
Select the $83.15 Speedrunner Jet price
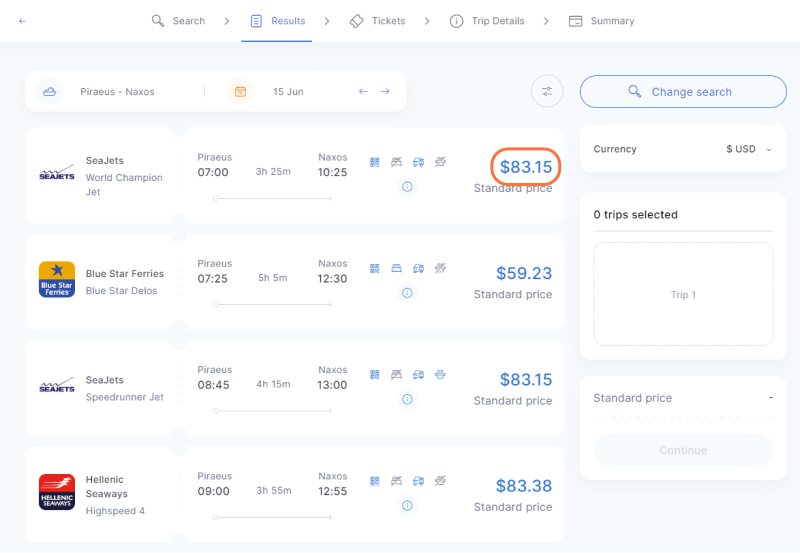(526, 380)
